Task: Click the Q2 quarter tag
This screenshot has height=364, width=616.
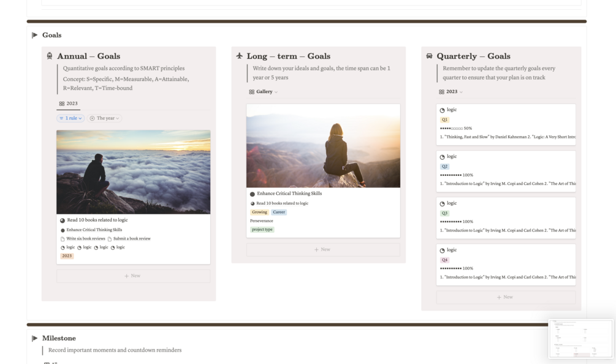Action: [444, 167]
